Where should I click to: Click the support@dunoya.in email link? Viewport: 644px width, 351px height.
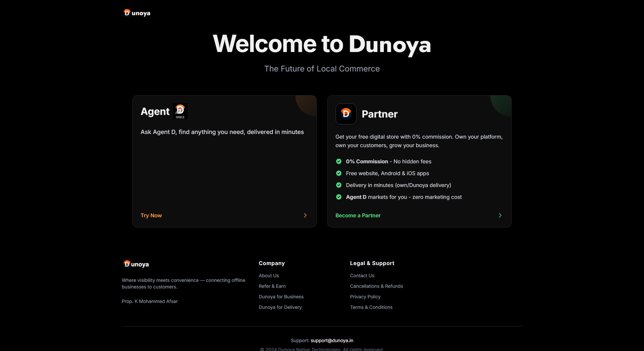[332, 340]
